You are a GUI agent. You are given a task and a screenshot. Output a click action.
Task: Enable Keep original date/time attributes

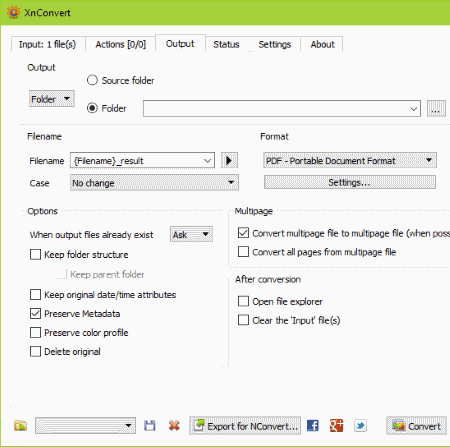click(35, 295)
